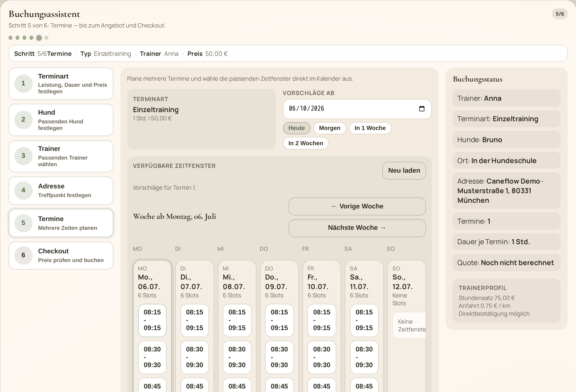Pick Saturday 08:30 - 09:30 slot
The image size is (576, 392).
(x=364, y=357)
